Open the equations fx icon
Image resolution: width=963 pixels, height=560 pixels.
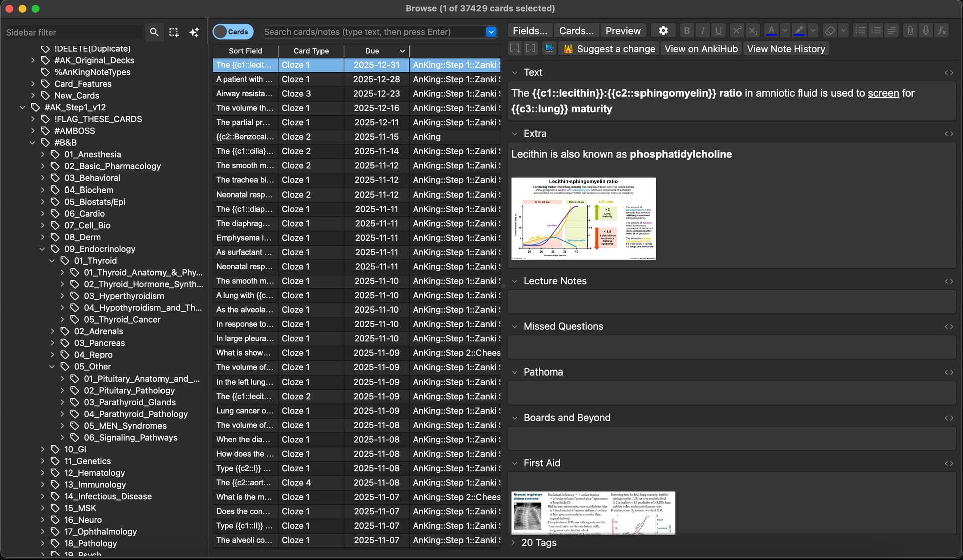[942, 31]
